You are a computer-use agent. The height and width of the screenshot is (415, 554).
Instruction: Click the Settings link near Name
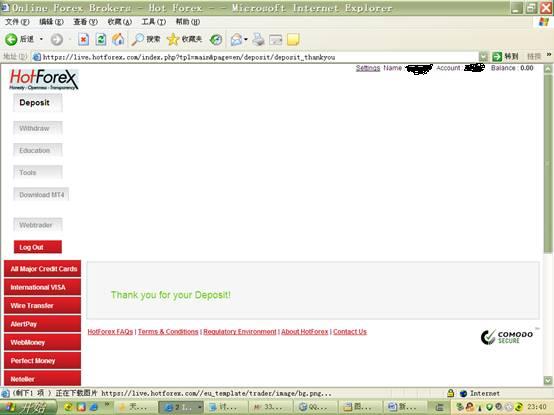[368, 68]
